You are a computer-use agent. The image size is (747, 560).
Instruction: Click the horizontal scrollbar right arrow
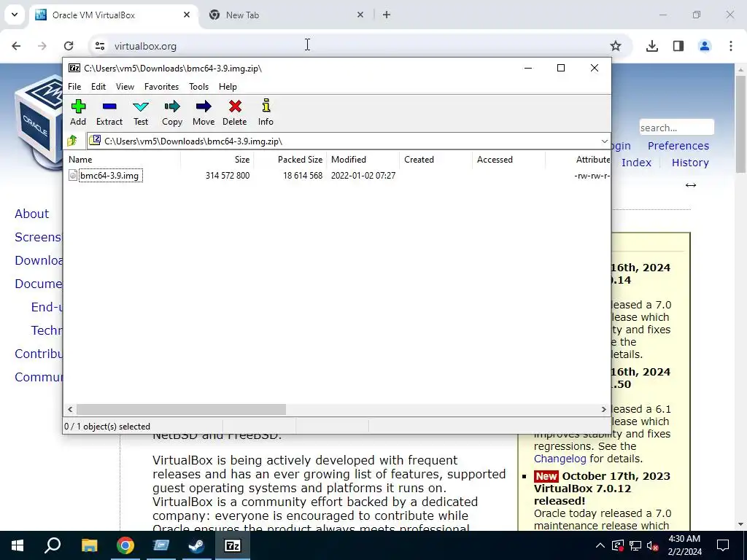[603, 409]
